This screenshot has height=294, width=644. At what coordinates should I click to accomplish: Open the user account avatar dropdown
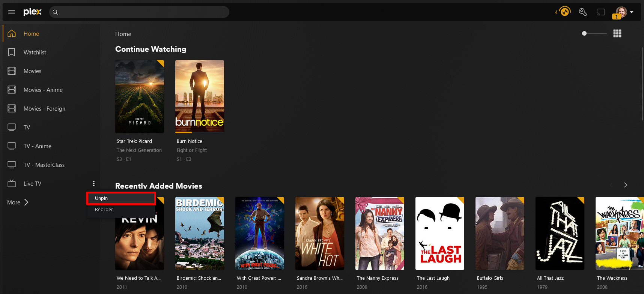coord(624,12)
